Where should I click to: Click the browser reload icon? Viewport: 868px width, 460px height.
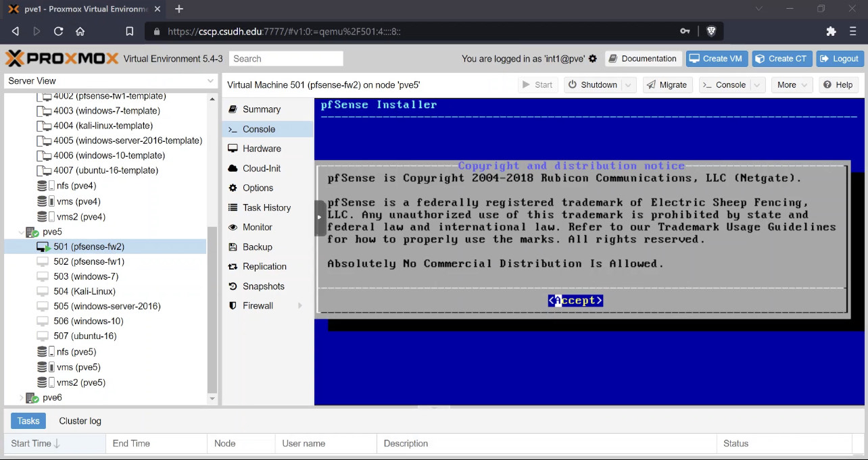tap(58, 31)
